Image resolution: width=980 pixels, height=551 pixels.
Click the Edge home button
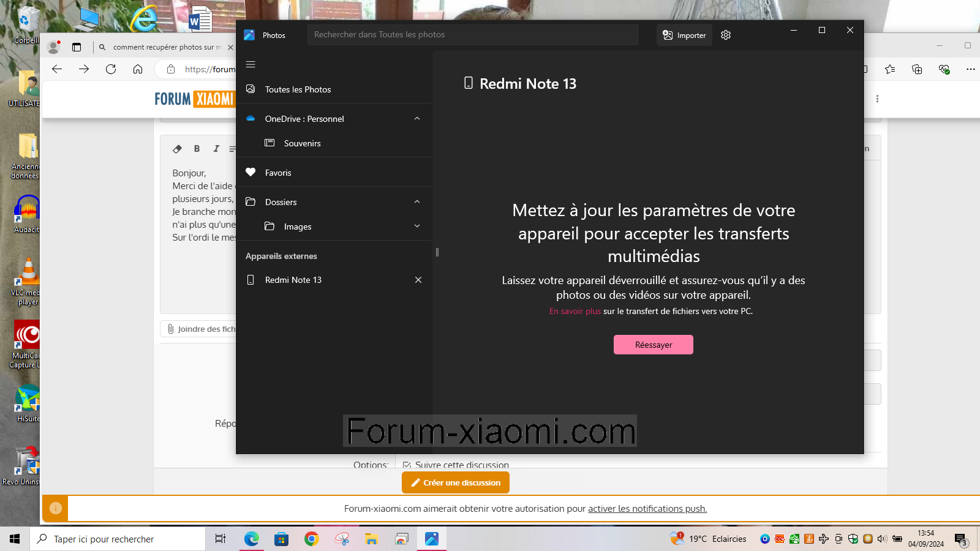(138, 69)
